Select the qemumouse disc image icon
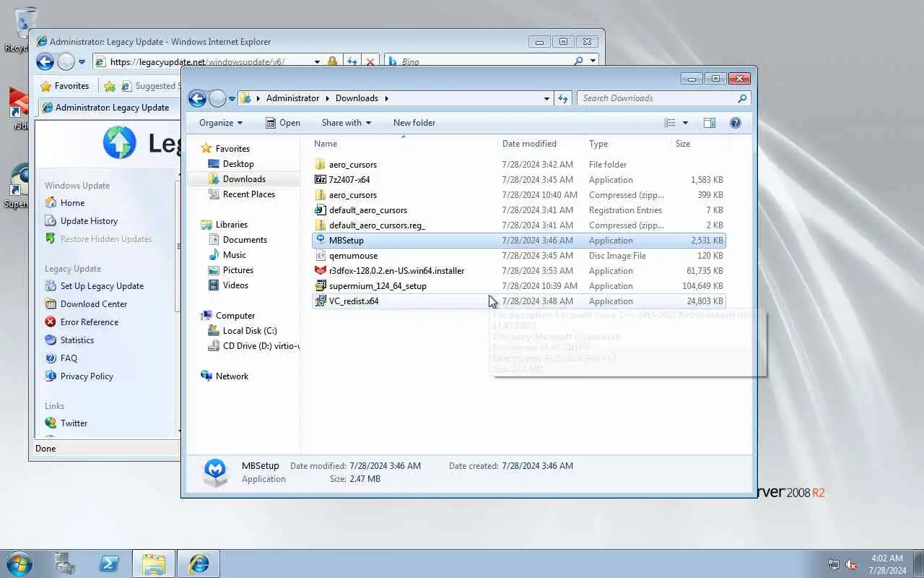 [321, 256]
